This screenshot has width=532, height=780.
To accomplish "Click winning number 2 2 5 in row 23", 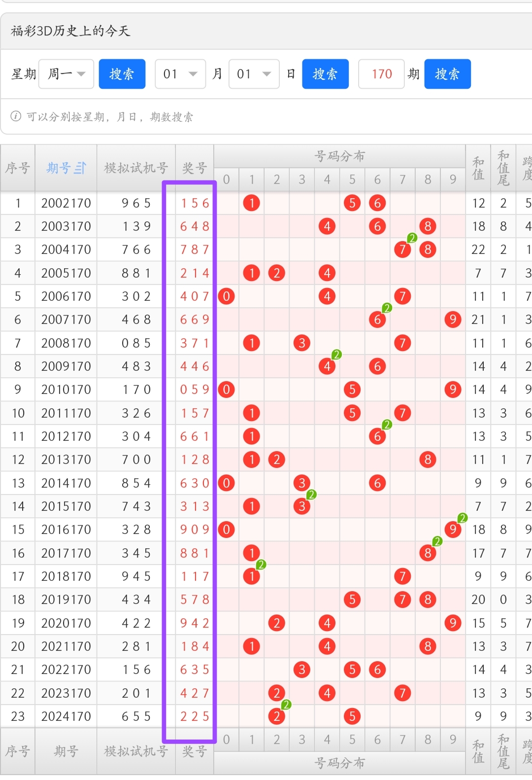I will pos(195,716).
